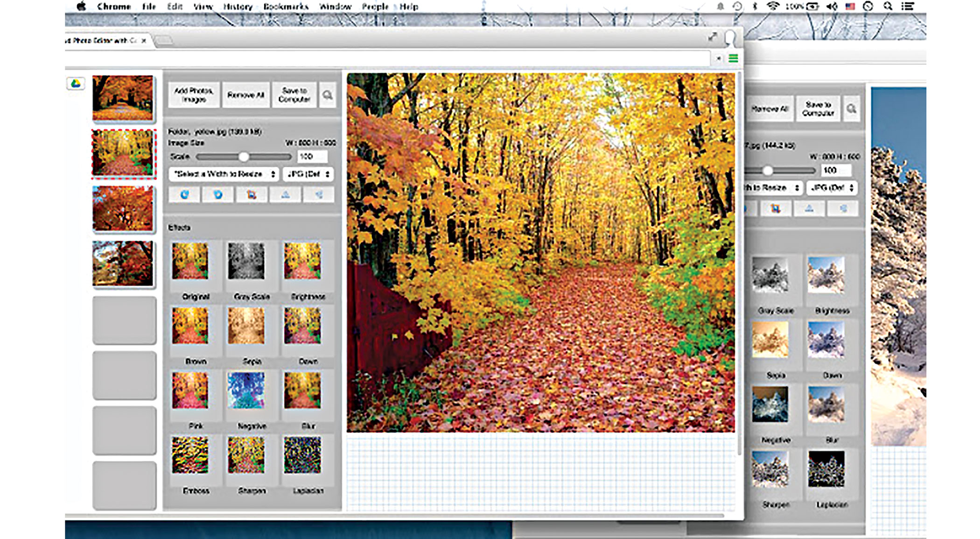Click the Scale slider in front window
The image size is (980, 539).
(244, 157)
